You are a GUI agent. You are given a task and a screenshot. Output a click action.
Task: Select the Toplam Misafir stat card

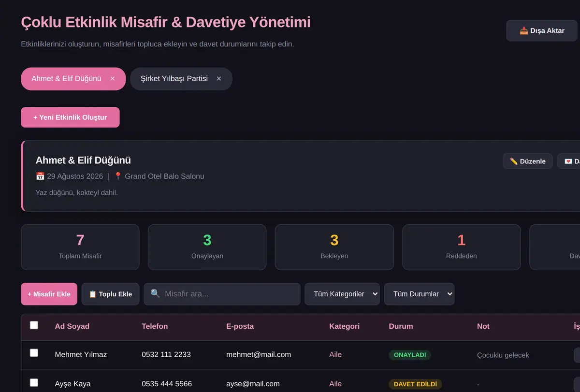coord(80,247)
